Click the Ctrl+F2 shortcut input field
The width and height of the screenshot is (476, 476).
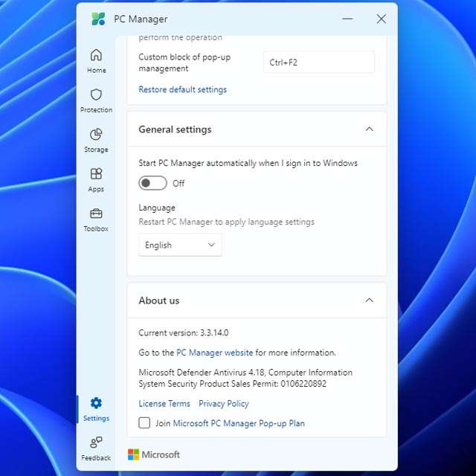click(x=318, y=62)
